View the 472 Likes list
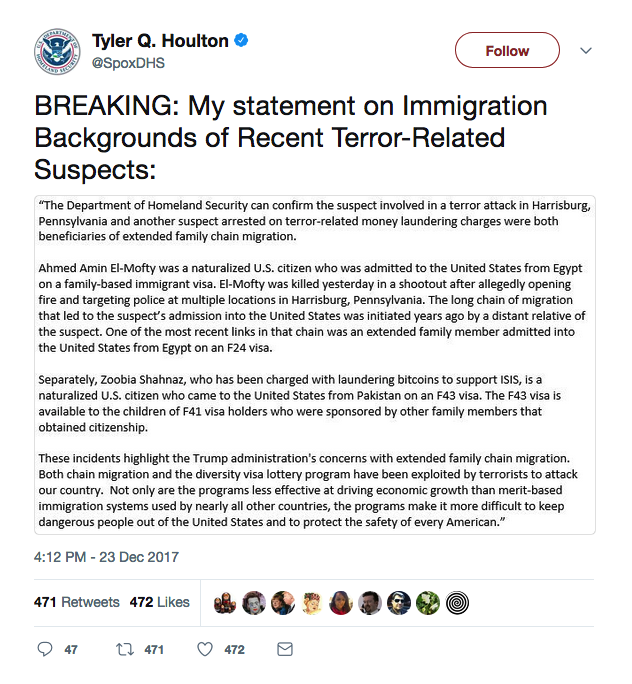 pyautogui.click(x=160, y=602)
